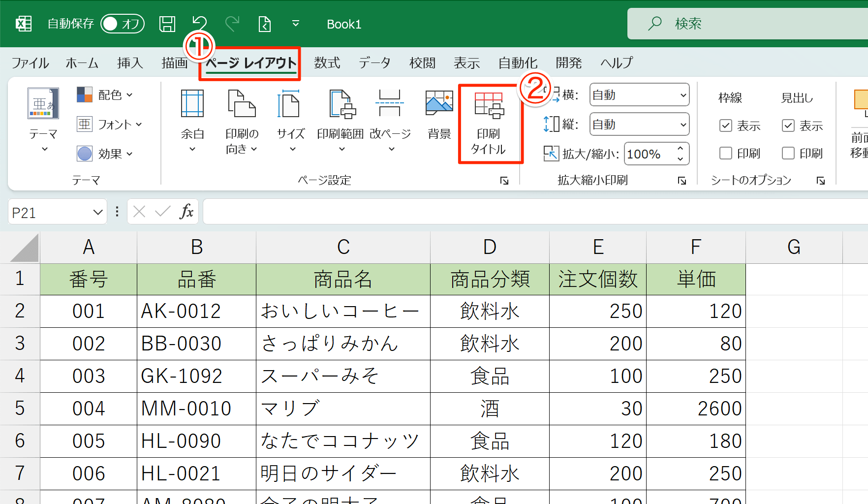Click the Redo arrow icon
The width and height of the screenshot is (868, 504).
point(232,24)
